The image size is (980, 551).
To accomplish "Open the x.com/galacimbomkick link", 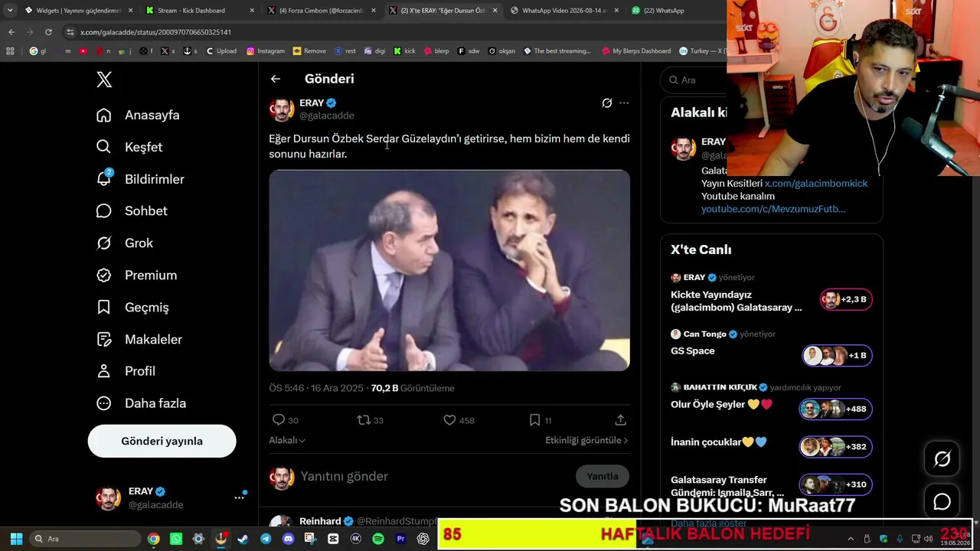I will point(816,184).
